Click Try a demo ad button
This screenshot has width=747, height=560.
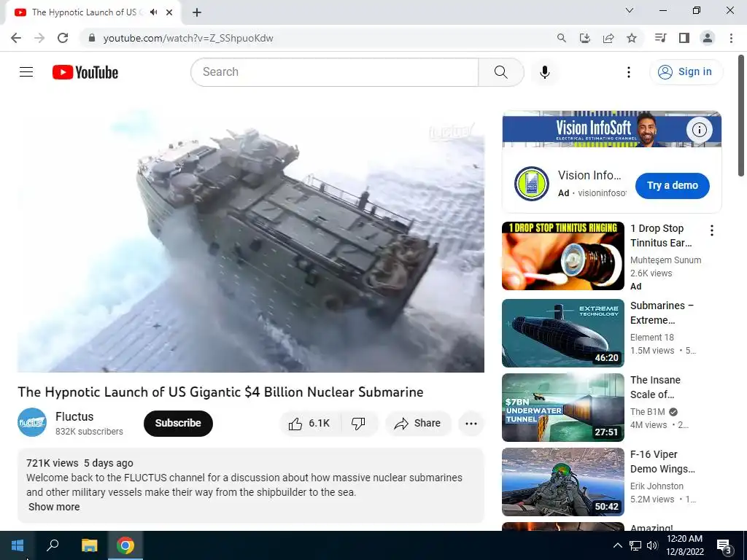[672, 186]
